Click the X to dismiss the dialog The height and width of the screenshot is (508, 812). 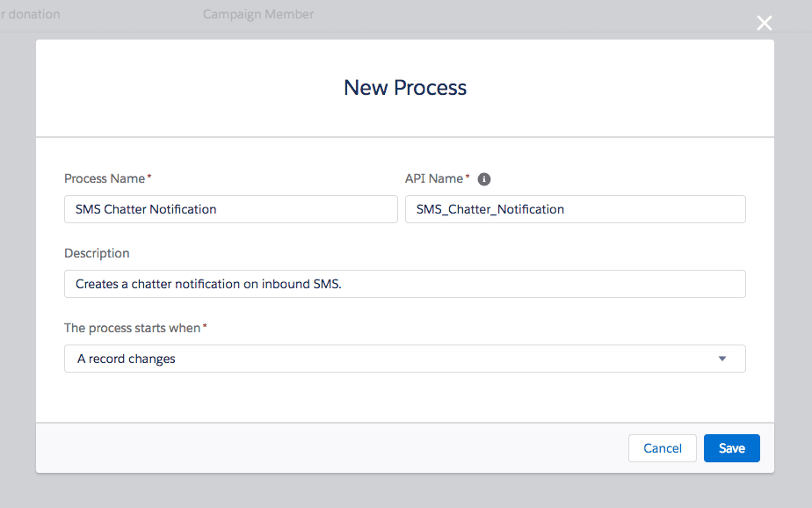(764, 23)
